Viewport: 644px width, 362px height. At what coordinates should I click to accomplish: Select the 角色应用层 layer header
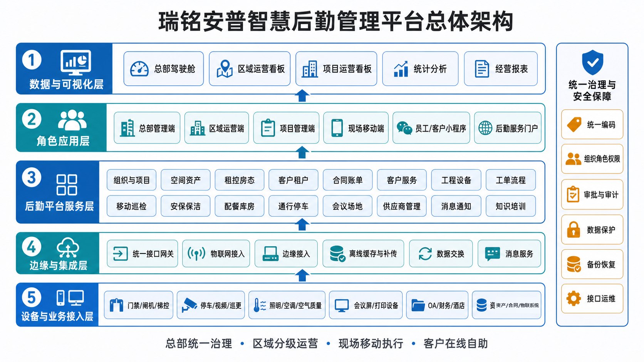pyautogui.click(x=61, y=127)
